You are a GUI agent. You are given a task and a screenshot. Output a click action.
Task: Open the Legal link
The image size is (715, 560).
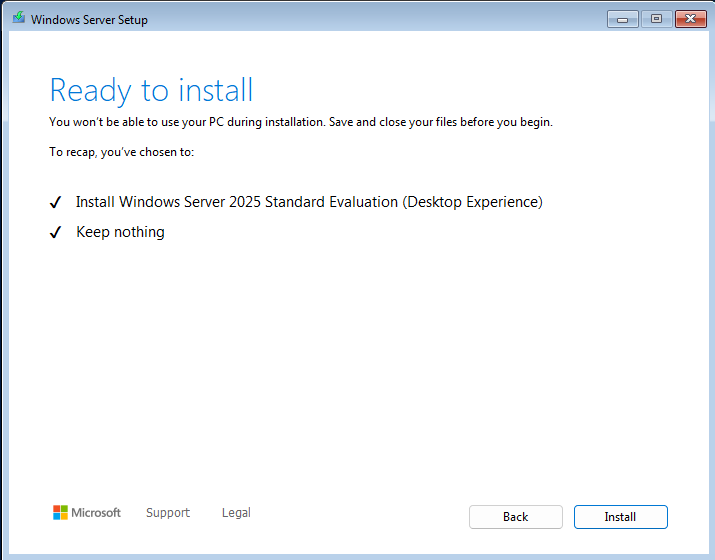[236, 513]
